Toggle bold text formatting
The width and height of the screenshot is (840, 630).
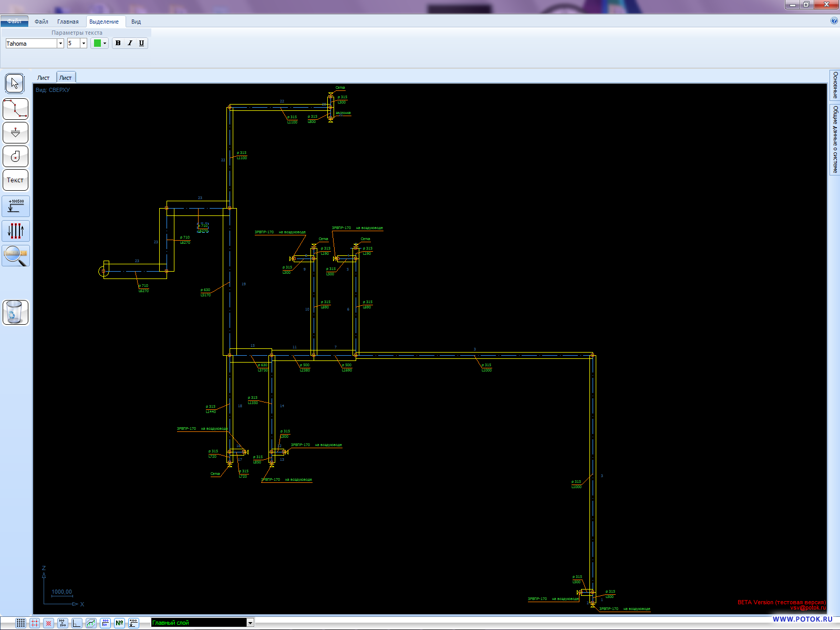118,43
